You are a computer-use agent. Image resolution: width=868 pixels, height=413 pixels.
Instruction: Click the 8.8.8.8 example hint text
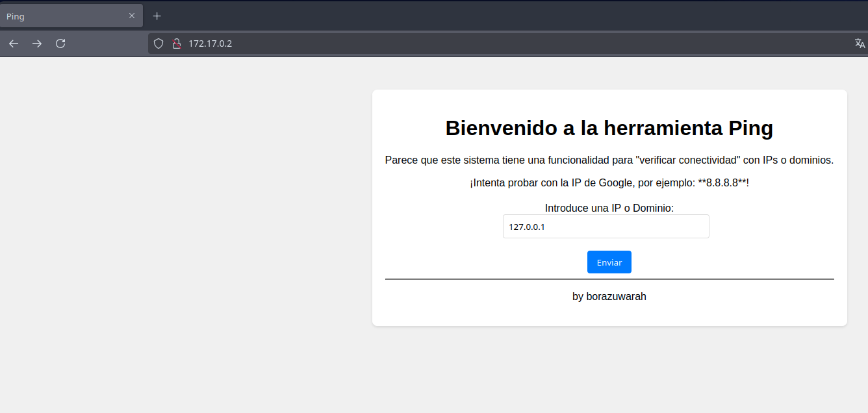pyautogui.click(x=609, y=183)
